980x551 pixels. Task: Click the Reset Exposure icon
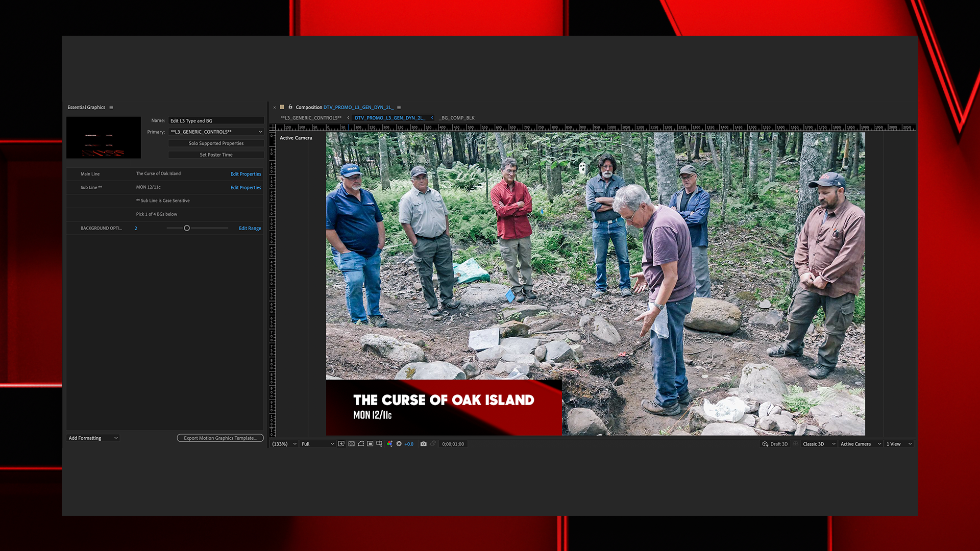[399, 444]
